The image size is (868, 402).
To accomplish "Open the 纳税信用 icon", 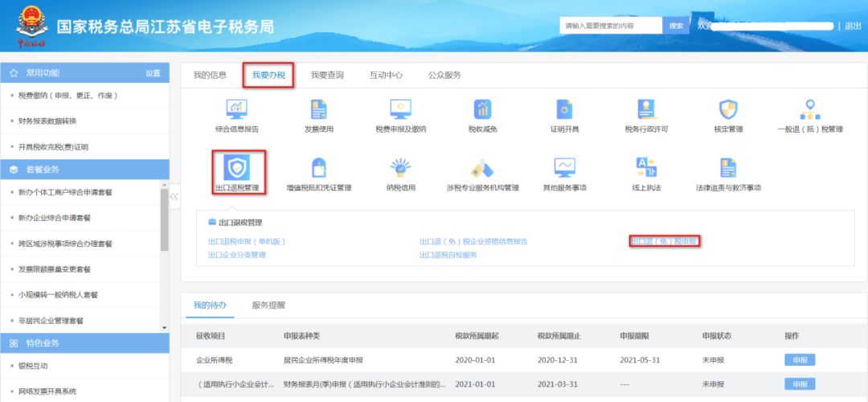I will click(x=400, y=167).
